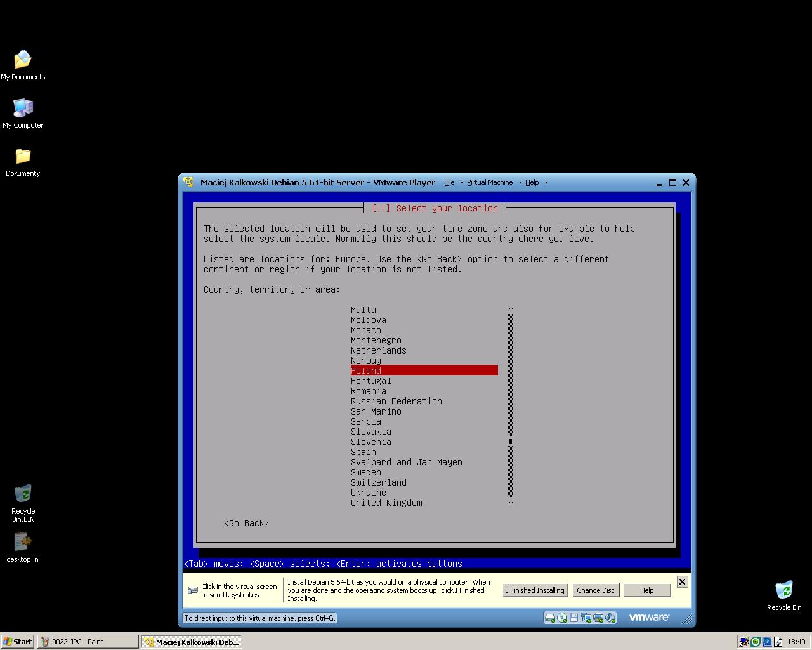Open the Help menu in the title bar
Screen dimensions: 812x650
click(532, 182)
